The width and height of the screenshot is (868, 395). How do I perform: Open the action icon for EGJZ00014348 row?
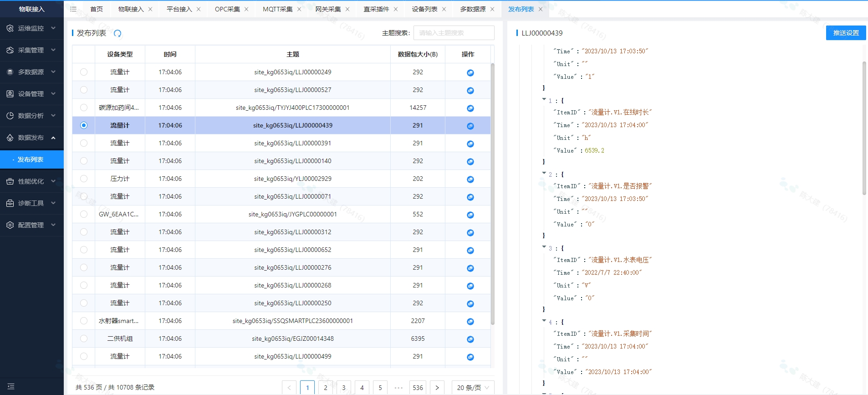(x=470, y=339)
